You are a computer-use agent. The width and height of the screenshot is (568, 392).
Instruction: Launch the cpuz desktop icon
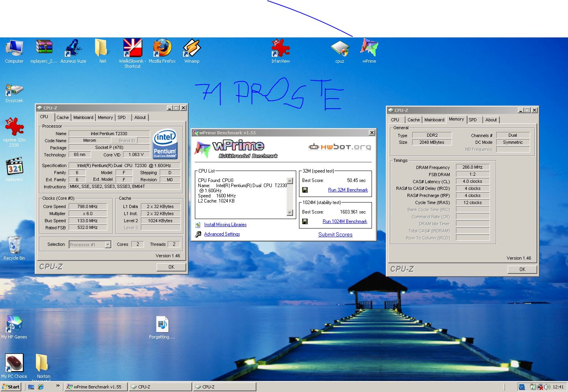tap(340, 48)
